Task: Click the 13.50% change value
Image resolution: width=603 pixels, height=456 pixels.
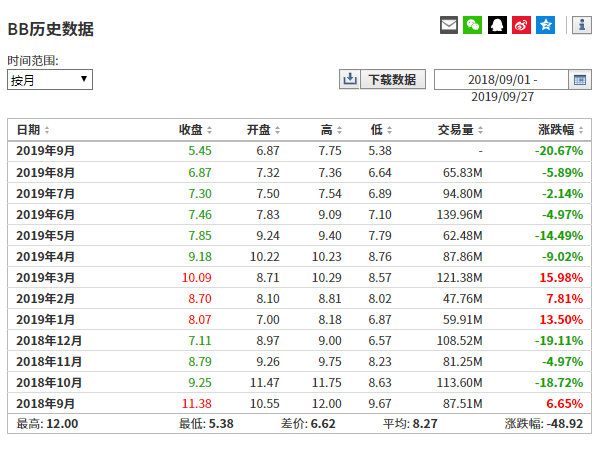Action: click(x=561, y=320)
